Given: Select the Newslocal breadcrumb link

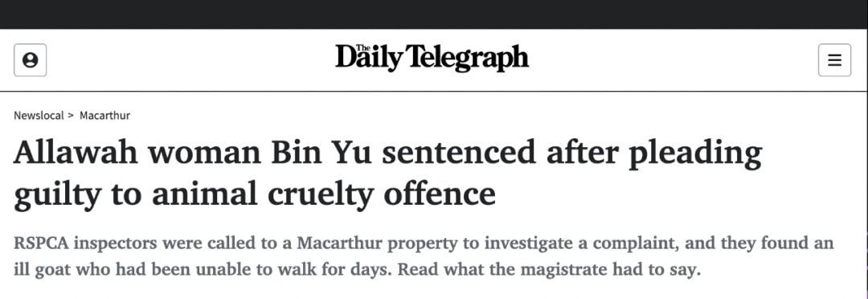Looking at the screenshot, I should tap(39, 116).
